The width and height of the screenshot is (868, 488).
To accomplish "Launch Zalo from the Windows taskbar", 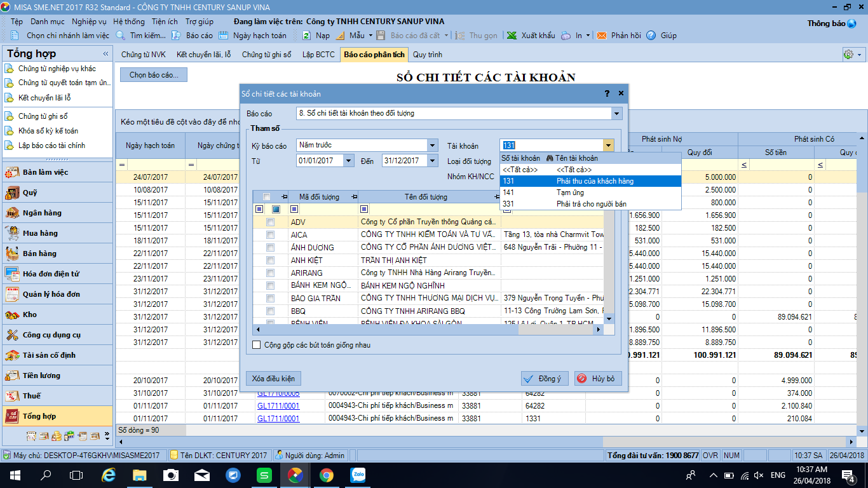I will [x=358, y=475].
